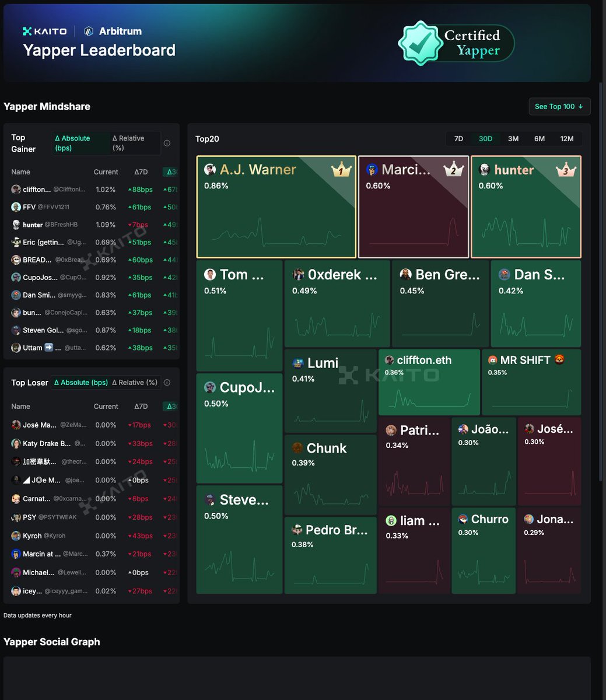Open Patri tile in the Top20 treemap
The height and width of the screenshot is (700, 606).
point(415,461)
